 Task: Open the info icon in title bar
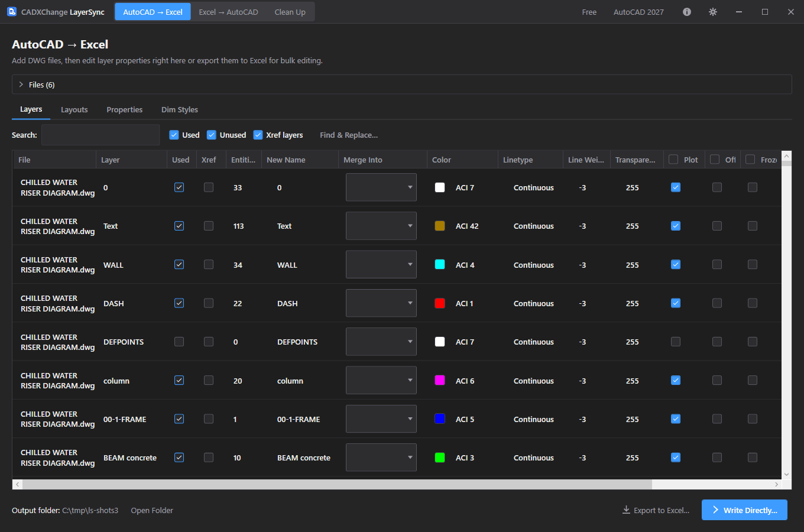pyautogui.click(x=687, y=12)
